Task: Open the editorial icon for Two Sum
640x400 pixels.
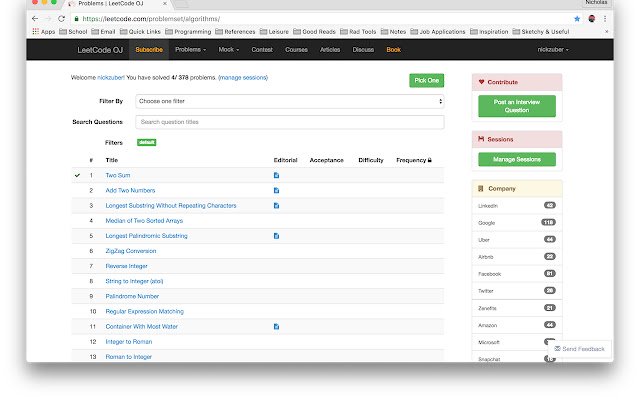Action: [x=276, y=175]
